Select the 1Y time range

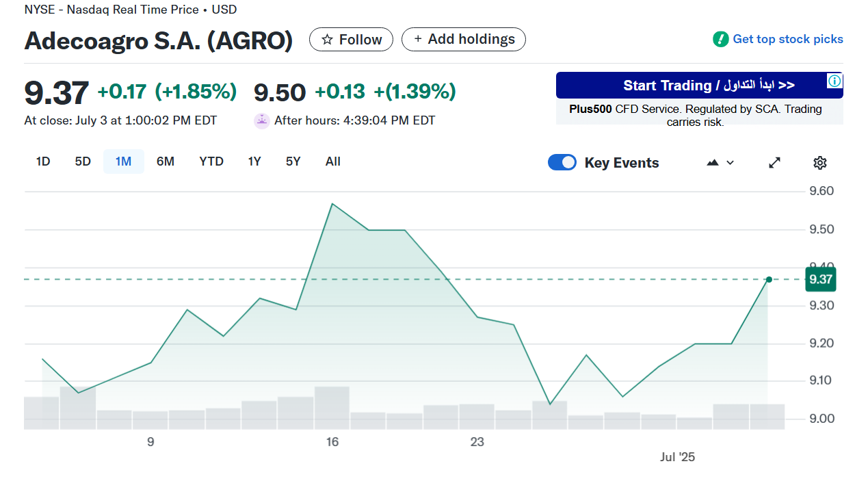254,161
